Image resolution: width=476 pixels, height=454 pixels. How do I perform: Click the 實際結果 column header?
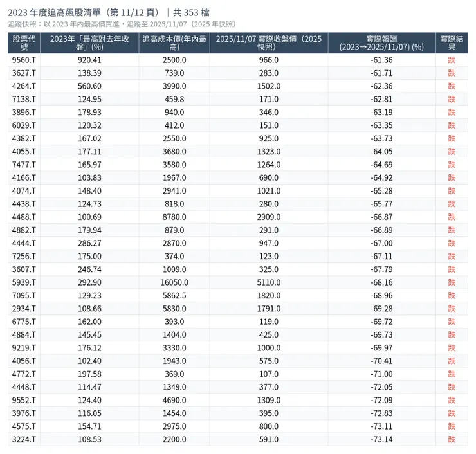point(452,43)
